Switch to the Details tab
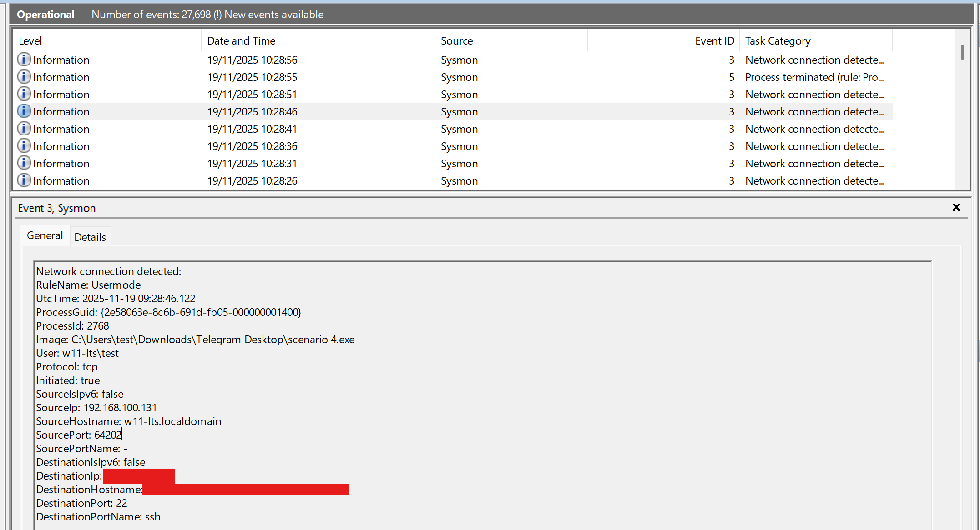Image resolution: width=980 pixels, height=530 pixels. coord(90,236)
